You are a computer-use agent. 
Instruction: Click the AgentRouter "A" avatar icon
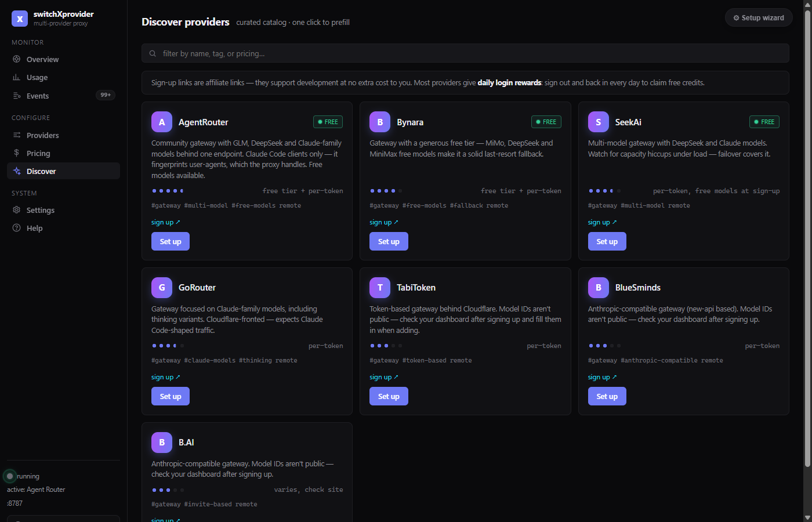point(162,122)
